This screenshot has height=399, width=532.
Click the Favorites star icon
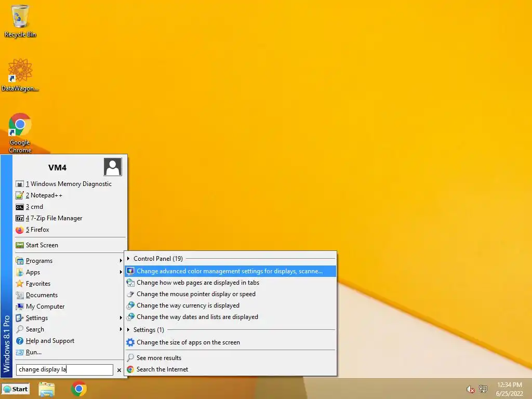[20, 284]
